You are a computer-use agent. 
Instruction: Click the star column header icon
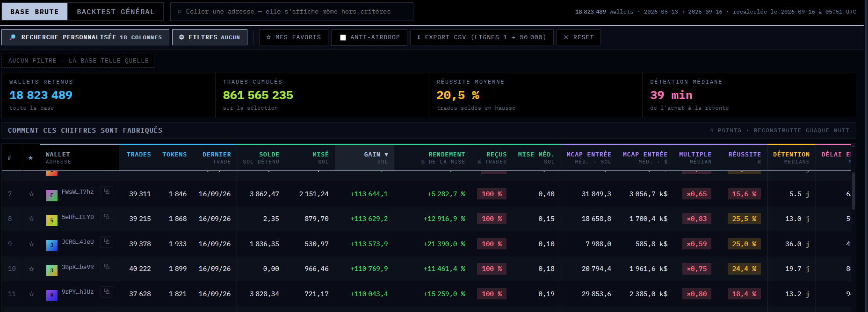[x=30, y=158]
